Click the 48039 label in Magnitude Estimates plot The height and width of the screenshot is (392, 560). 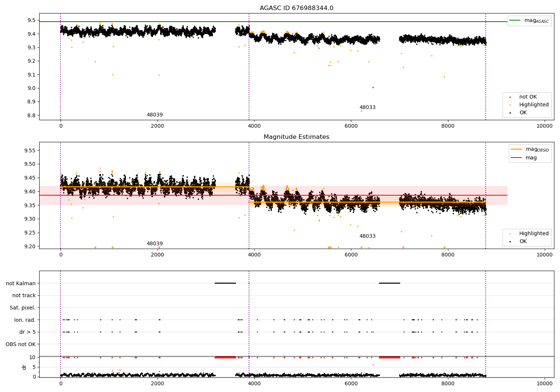coord(155,244)
